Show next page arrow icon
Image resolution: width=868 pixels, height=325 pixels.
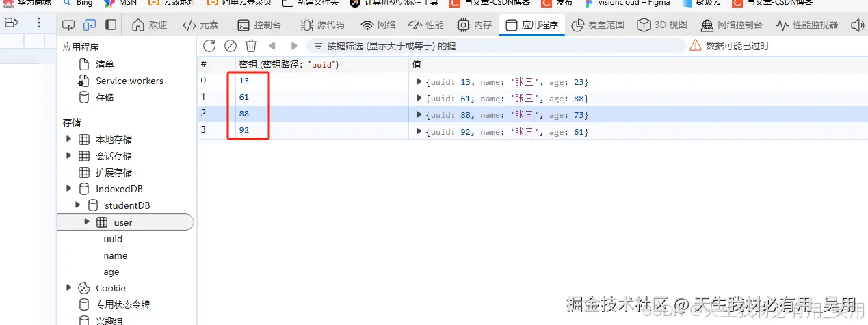(294, 46)
